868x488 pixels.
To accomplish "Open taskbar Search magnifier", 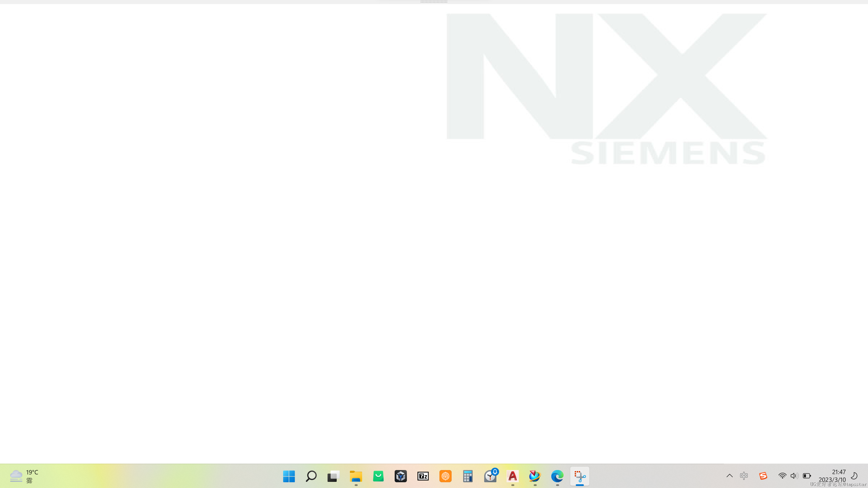I will [311, 476].
